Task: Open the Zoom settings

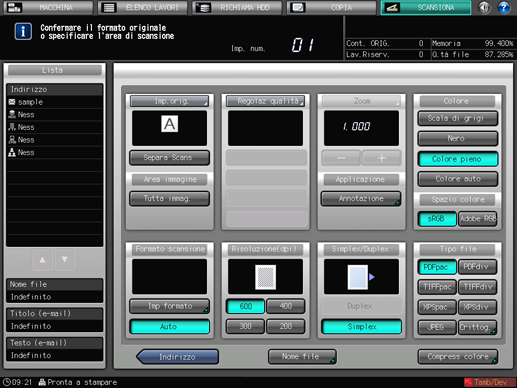Action: tap(361, 101)
